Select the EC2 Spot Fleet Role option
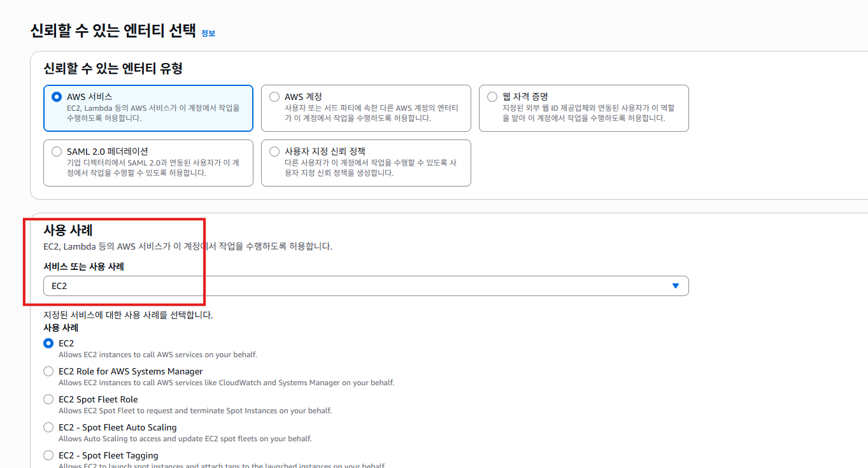The width and height of the screenshot is (868, 468). (48, 399)
